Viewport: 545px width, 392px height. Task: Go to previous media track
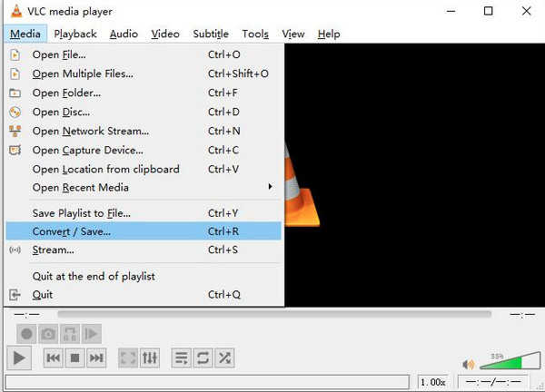click(54, 358)
